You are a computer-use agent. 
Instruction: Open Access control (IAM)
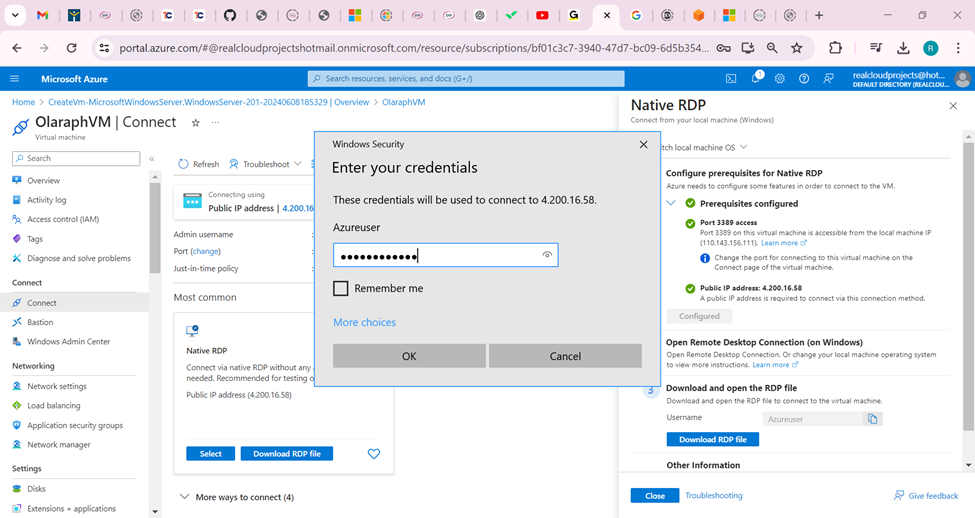pyautogui.click(x=63, y=219)
